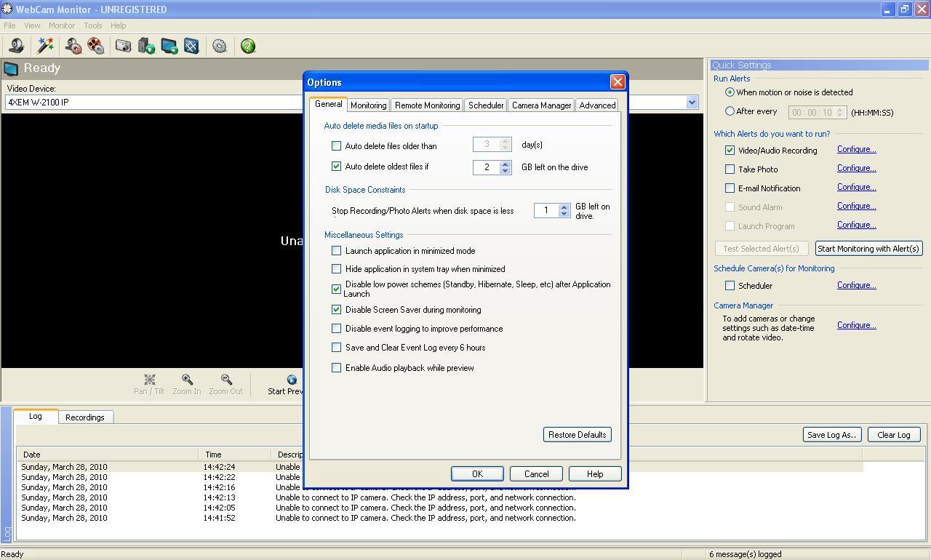Select the webcam device icon on the toolbar
The width and height of the screenshot is (931, 560).
coord(16,45)
